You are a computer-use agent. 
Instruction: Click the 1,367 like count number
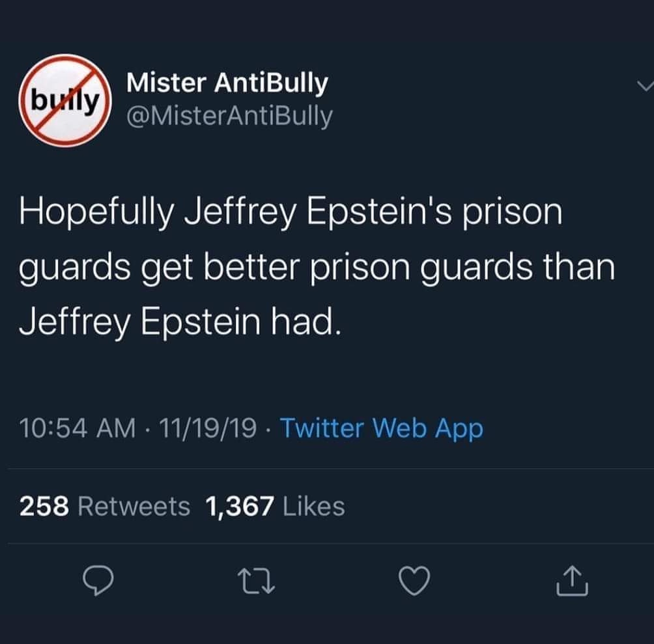[x=239, y=505]
